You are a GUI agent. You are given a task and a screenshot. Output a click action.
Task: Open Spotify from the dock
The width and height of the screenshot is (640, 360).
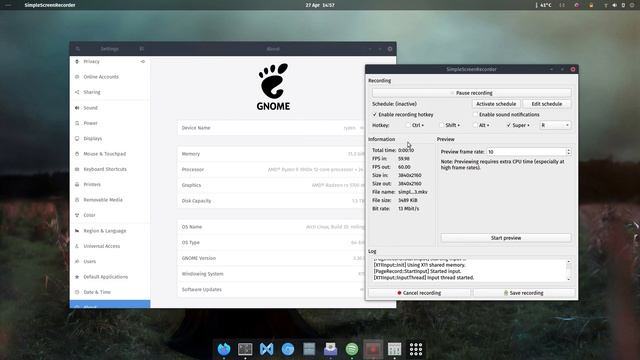coord(352,349)
